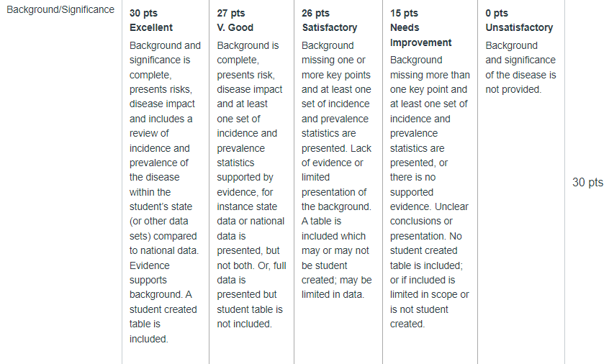Click the Background/Significance criterion label
This screenshot has height=364, width=609.
(x=60, y=9)
